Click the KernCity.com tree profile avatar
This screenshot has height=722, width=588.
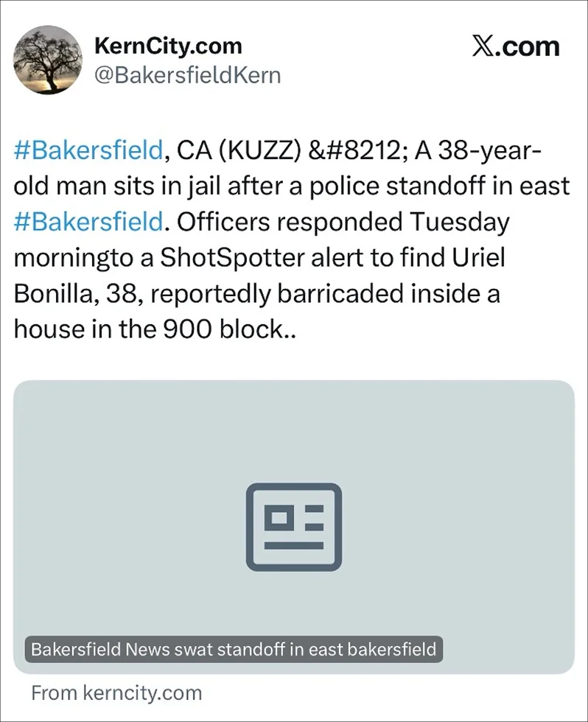pos(48,60)
